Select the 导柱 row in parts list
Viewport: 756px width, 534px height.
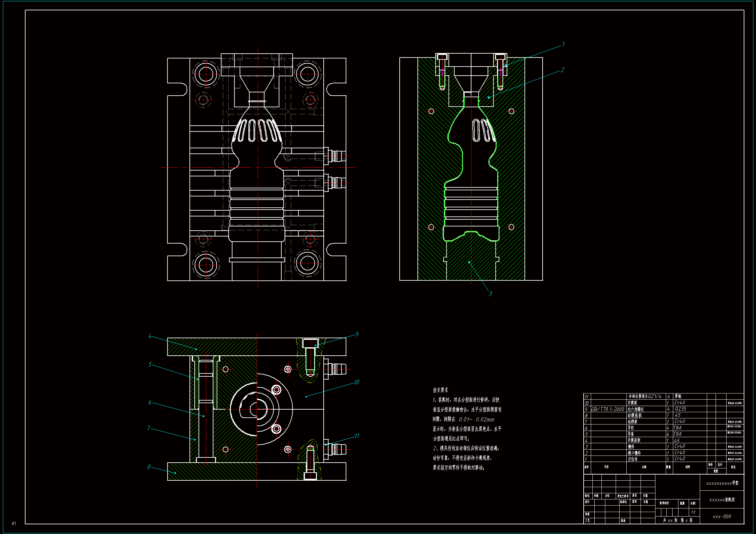tap(631, 428)
